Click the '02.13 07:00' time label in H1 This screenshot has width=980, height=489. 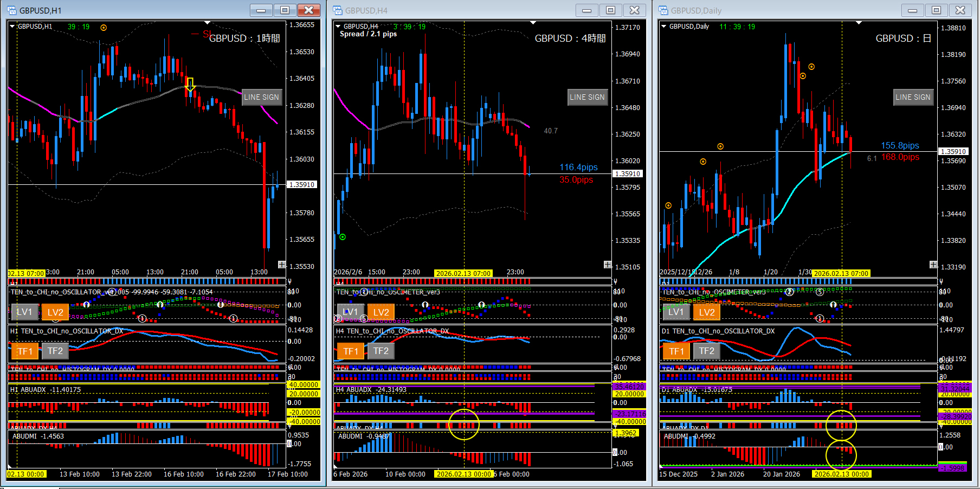[x=26, y=274]
